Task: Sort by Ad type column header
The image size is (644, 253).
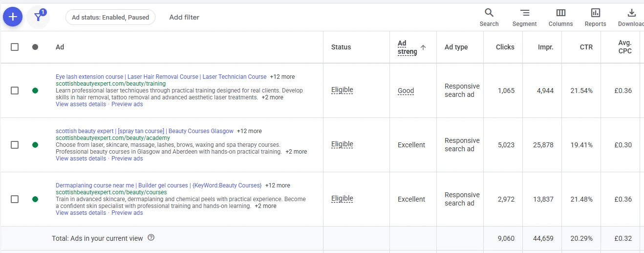Action: pyautogui.click(x=456, y=47)
